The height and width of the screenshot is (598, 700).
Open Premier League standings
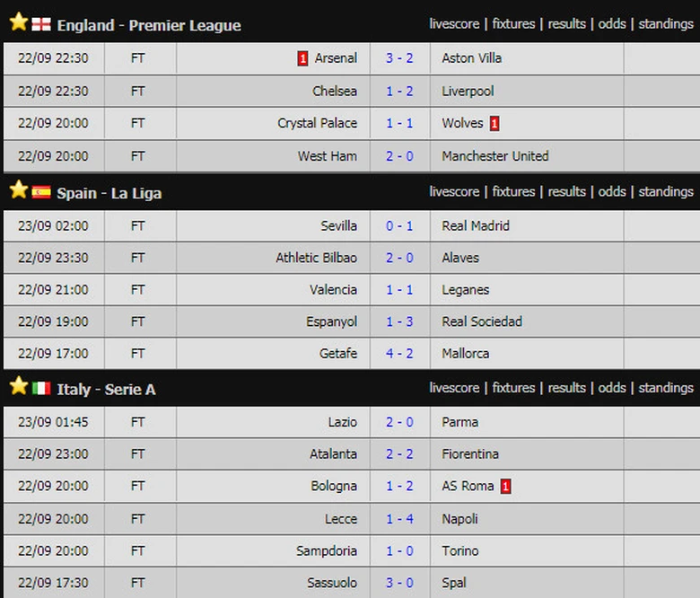pyautogui.click(x=666, y=24)
